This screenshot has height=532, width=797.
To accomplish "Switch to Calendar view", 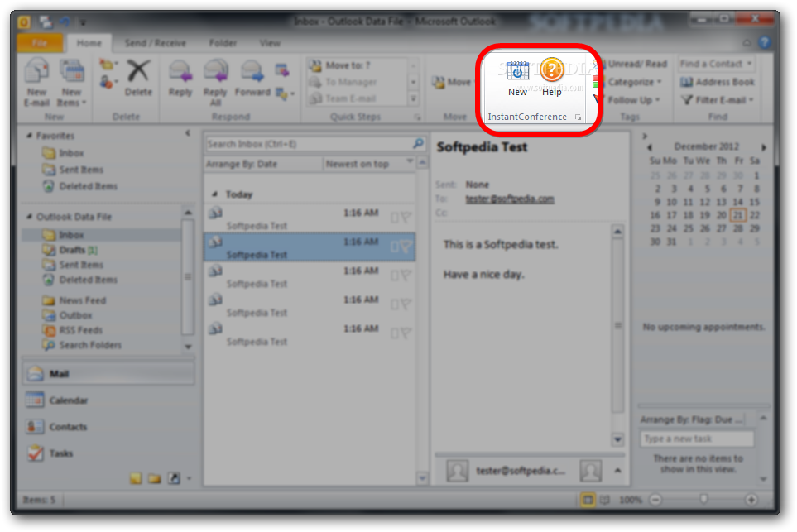I will [x=108, y=400].
